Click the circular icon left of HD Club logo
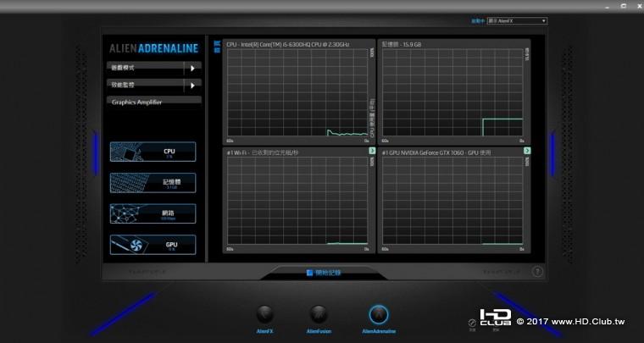 (472, 323)
